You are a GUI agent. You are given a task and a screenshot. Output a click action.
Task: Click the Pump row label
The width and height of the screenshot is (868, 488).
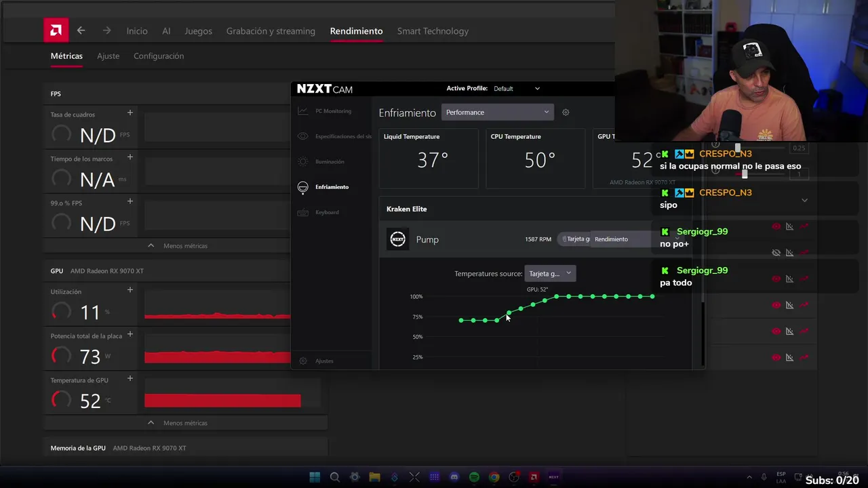point(427,239)
